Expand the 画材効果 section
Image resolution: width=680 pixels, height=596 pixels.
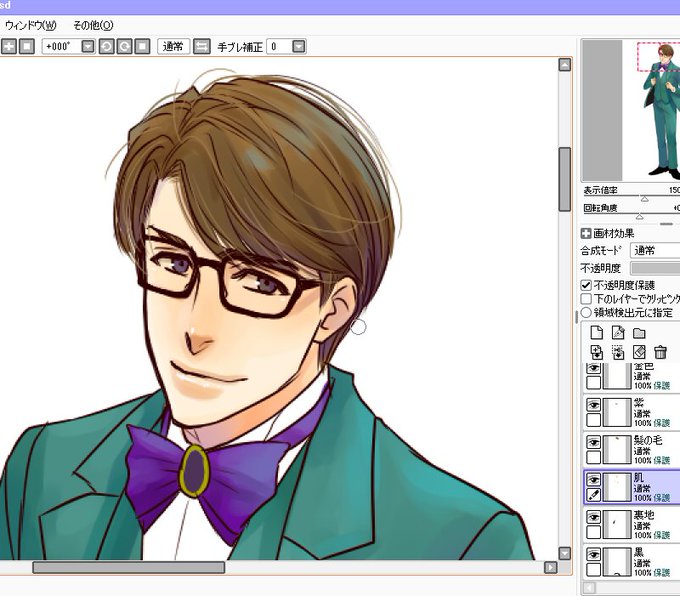pyautogui.click(x=586, y=233)
